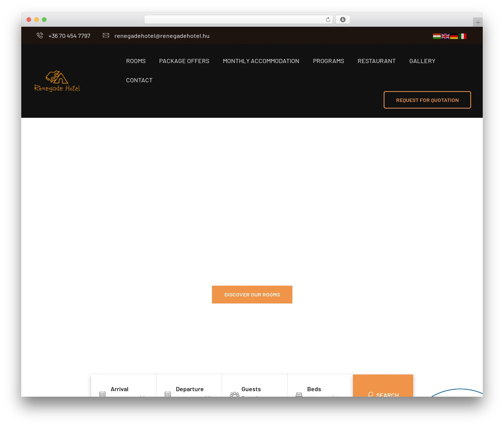Select the Arrival date field

tap(124, 386)
